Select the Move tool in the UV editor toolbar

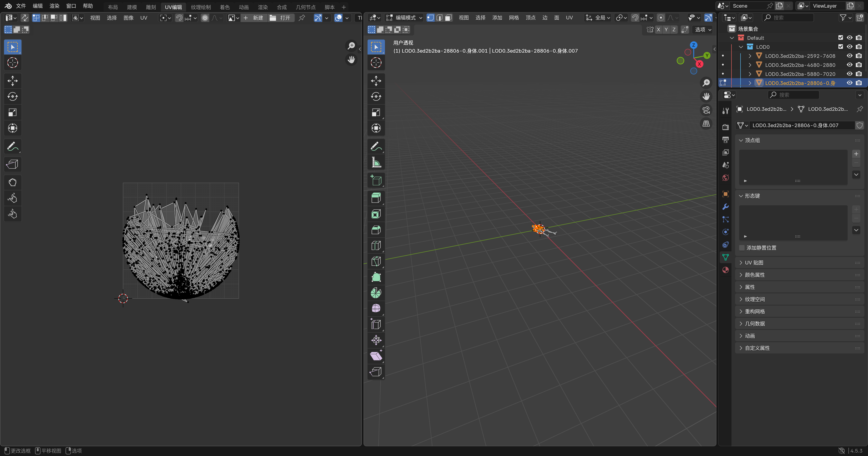click(x=13, y=81)
